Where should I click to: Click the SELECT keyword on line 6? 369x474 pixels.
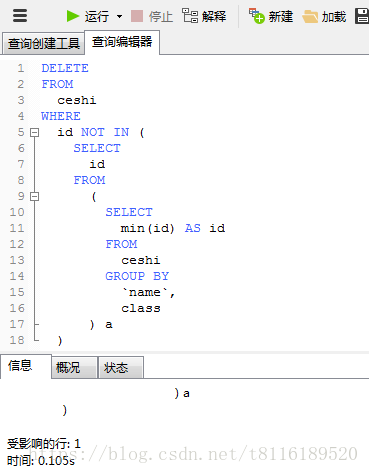tap(97, 148)
